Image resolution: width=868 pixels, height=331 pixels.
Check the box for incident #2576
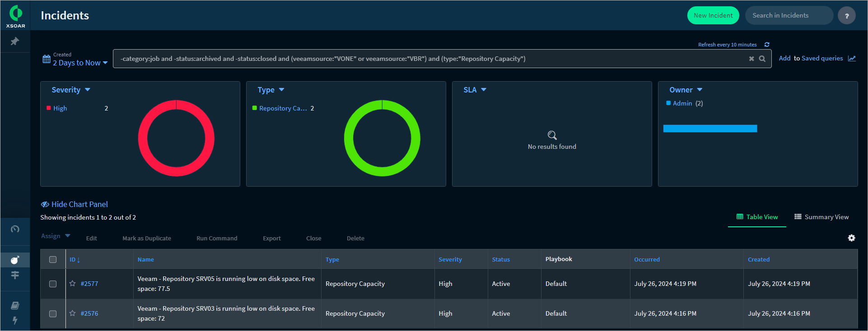(53, 313)
